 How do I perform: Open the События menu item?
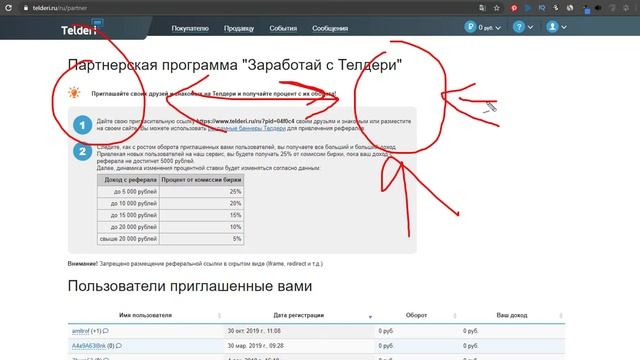283,29
